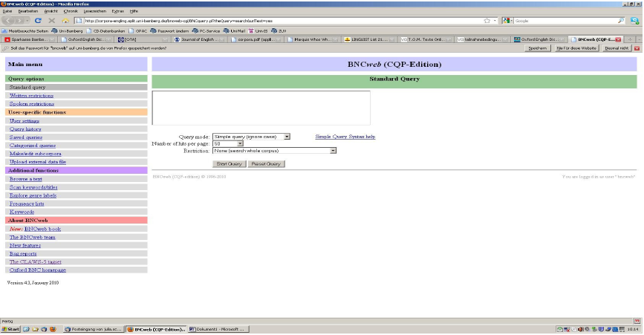Switch to Posteingang mail taskbar window

coord(94,329)
